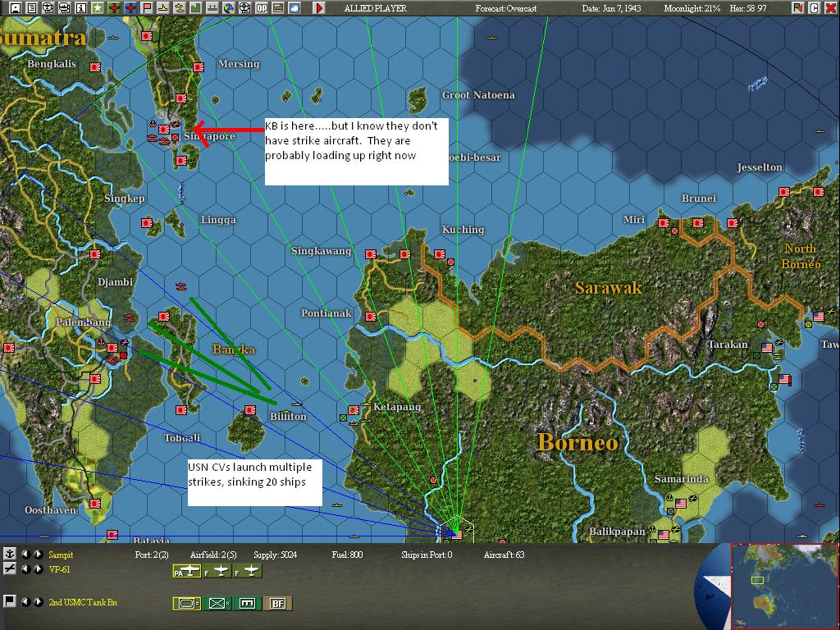Click Japanese base flag at Pontianak
Screen dimensions: 840x630
370,316
